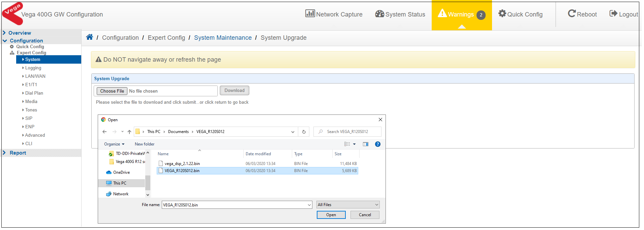Click the Expert Config breadcrumb text
The image size is (644, 230).
click(x=166, y=38)
